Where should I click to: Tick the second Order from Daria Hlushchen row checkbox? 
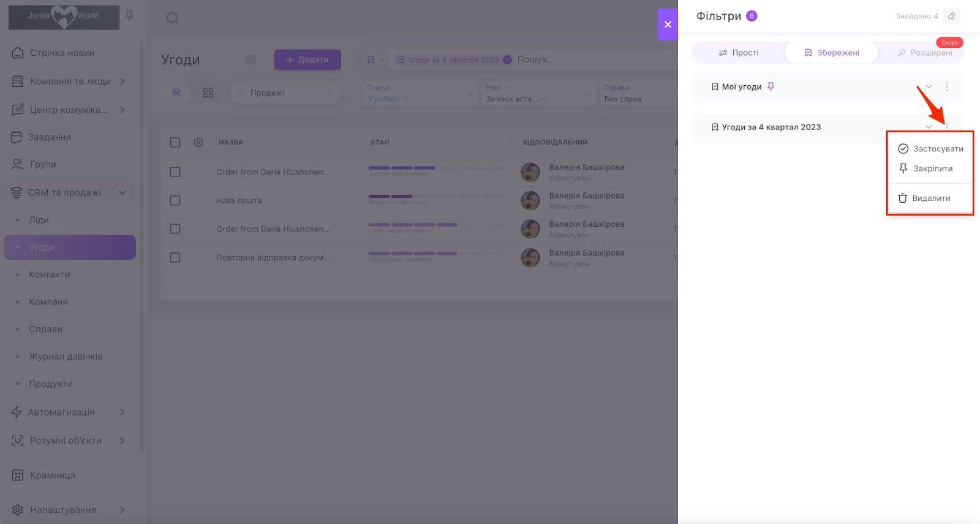pos(175,229)
